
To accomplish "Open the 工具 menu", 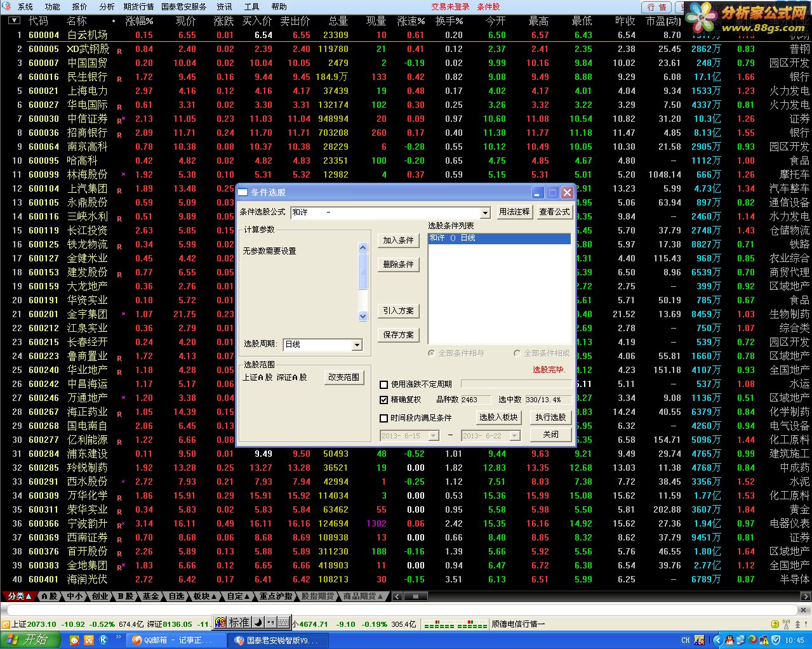I will 251,6.
